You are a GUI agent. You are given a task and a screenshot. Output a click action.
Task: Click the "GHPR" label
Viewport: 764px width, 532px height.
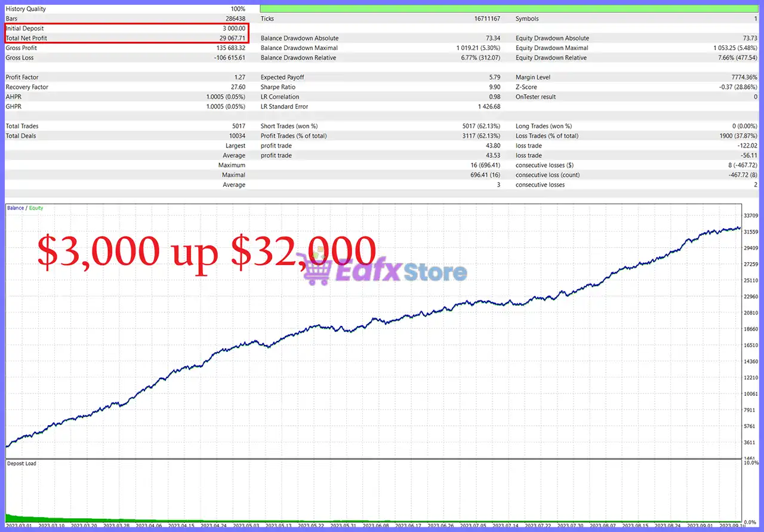point(13,106)
